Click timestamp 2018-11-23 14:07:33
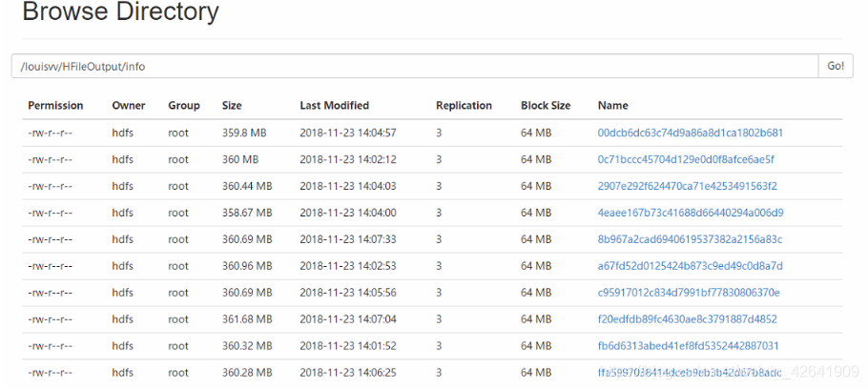 click(x=348, y=239)
